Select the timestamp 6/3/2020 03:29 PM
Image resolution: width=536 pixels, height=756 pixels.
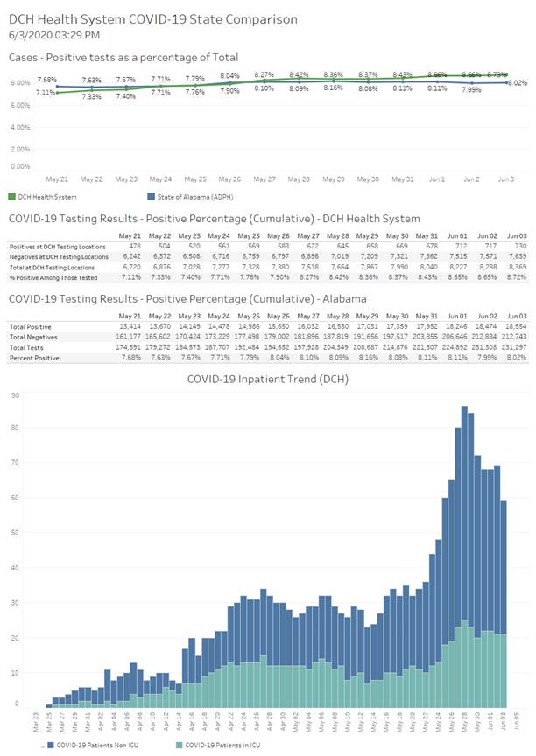54,35
